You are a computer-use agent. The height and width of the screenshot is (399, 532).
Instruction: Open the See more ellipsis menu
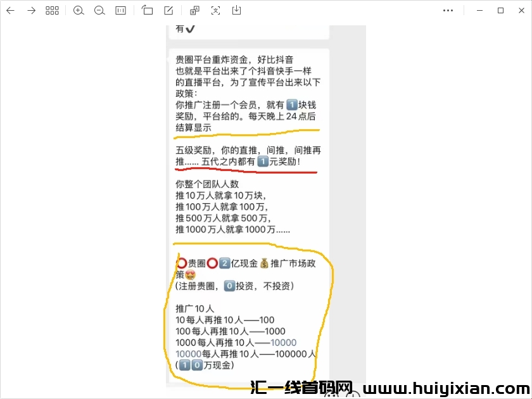coord(448,10)
